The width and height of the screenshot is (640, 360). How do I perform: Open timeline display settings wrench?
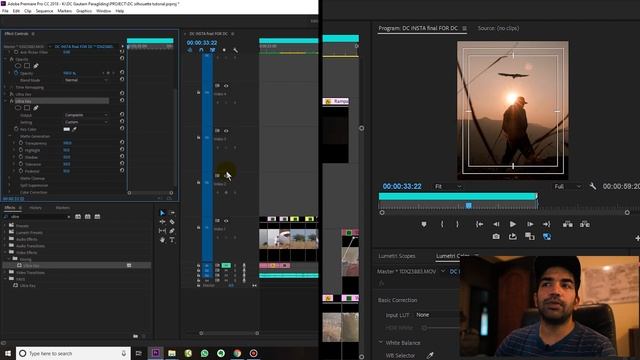(x=236, y=50)
